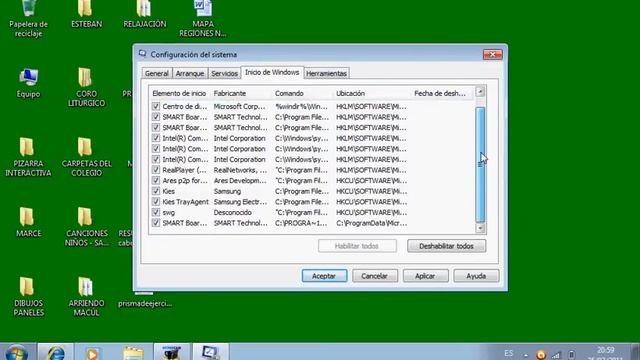Select the Ares Developm... manufacturer cell
This screenshot has width=640, height=360.
pos(240,181)
